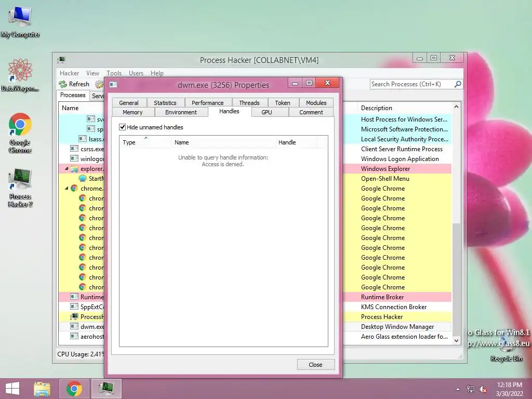Open Comment tab
532x399 pixels.
[311, 112]
